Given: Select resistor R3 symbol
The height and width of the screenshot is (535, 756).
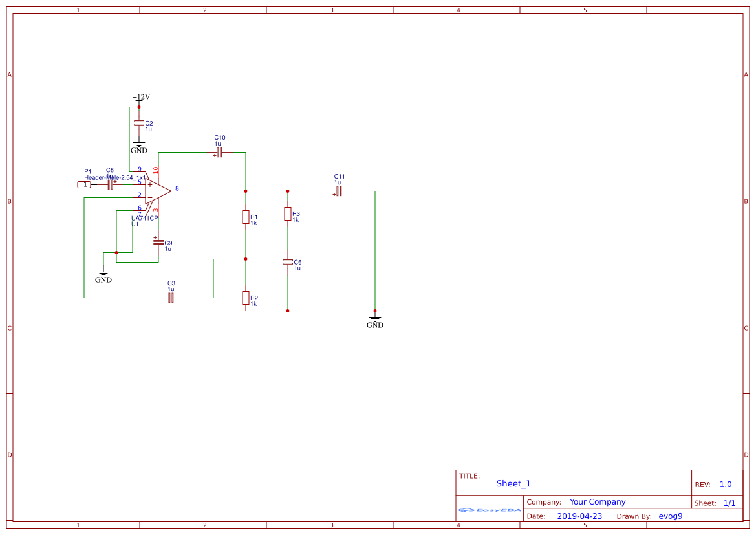Looking at the screenshot, I should pos(288,213).
